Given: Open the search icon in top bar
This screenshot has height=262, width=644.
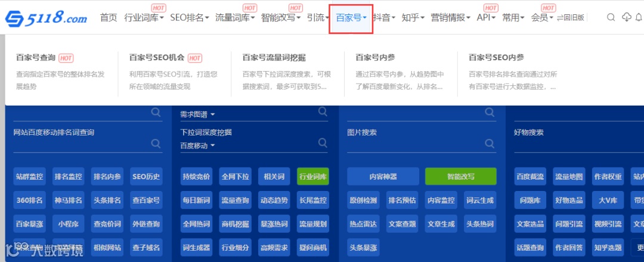Looking at the screenshot, I should 611,17.
